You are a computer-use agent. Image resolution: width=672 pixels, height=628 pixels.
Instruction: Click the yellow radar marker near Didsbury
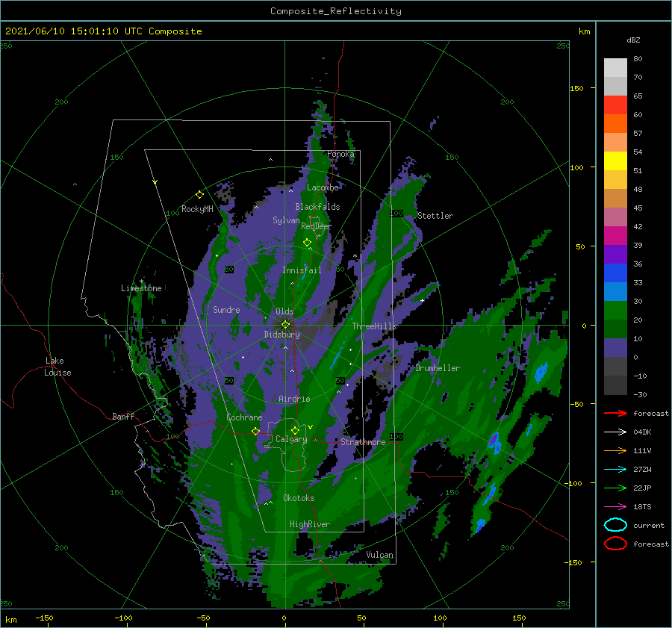[x=285, y=325]
